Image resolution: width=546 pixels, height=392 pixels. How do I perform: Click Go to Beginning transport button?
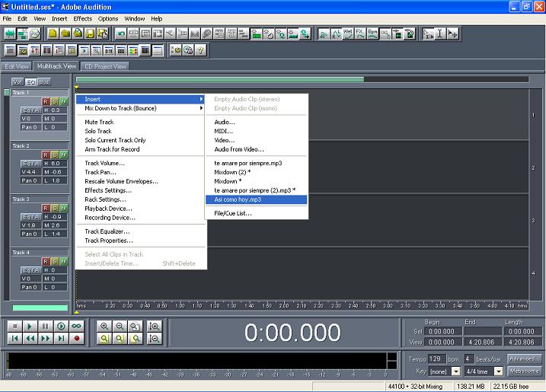point(15,339)
